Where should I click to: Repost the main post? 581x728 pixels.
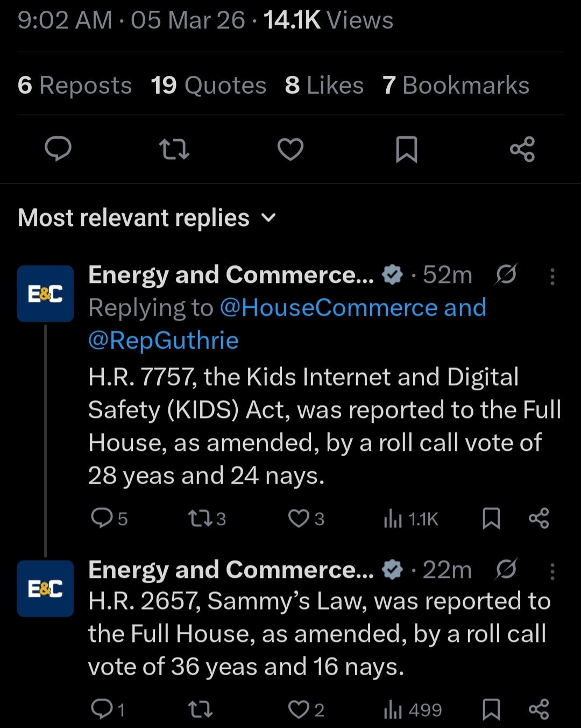174,149
